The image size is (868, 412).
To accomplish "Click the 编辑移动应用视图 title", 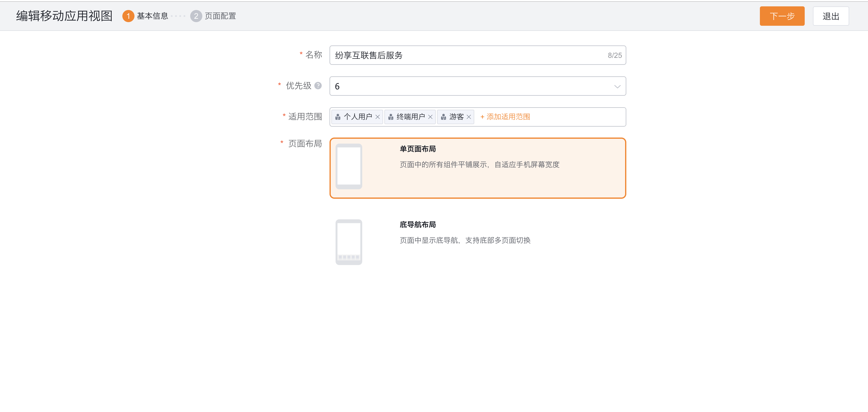I will [64, 16].
